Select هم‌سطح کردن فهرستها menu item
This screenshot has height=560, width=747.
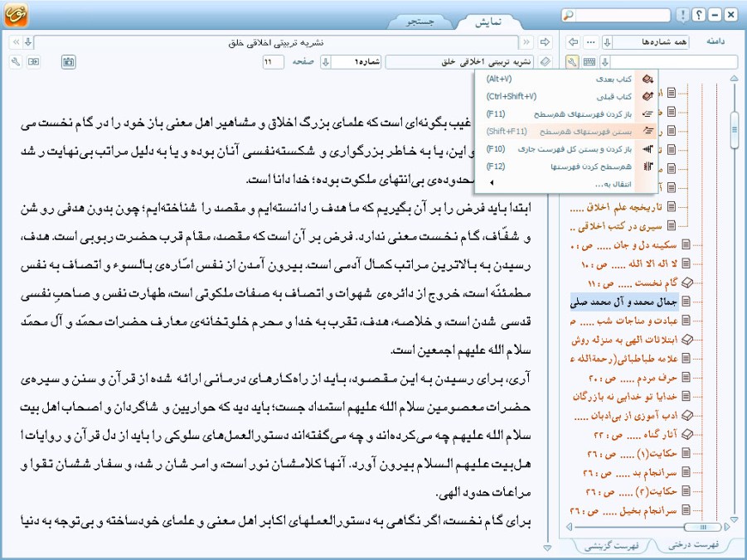point(567,167)
